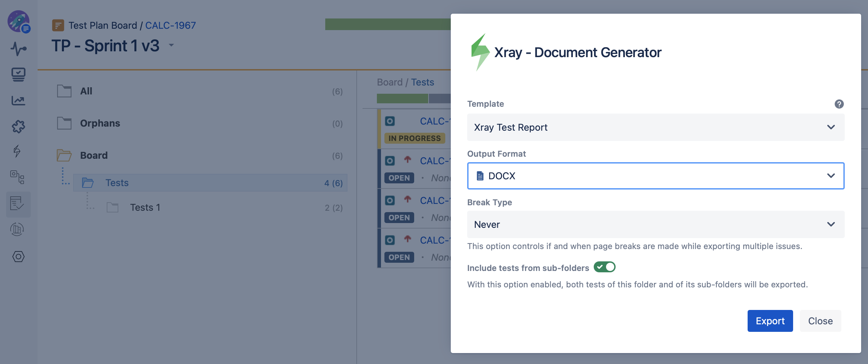Open the puzzle piece add-ons icon
868x364 pixels.
click(18, 127)
